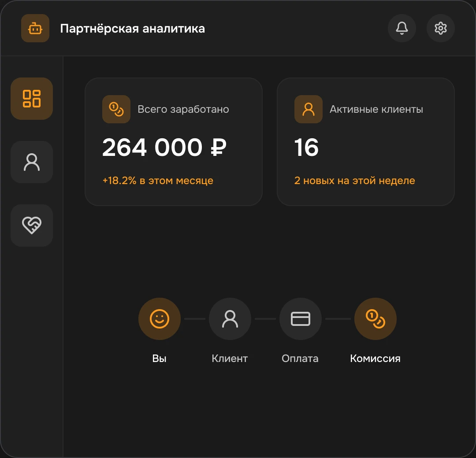Click the Оплата label
This screenshot has width=476, height=458.
300,358
